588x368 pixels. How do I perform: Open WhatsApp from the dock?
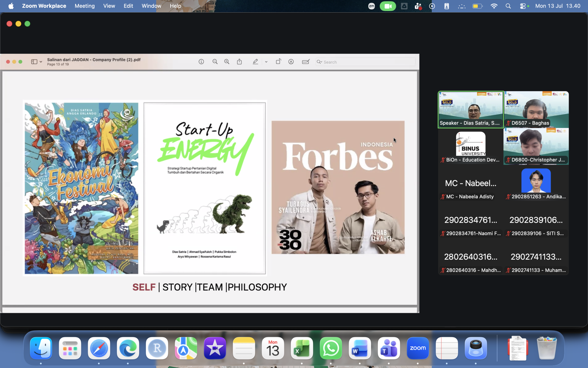tap(331, 348)
